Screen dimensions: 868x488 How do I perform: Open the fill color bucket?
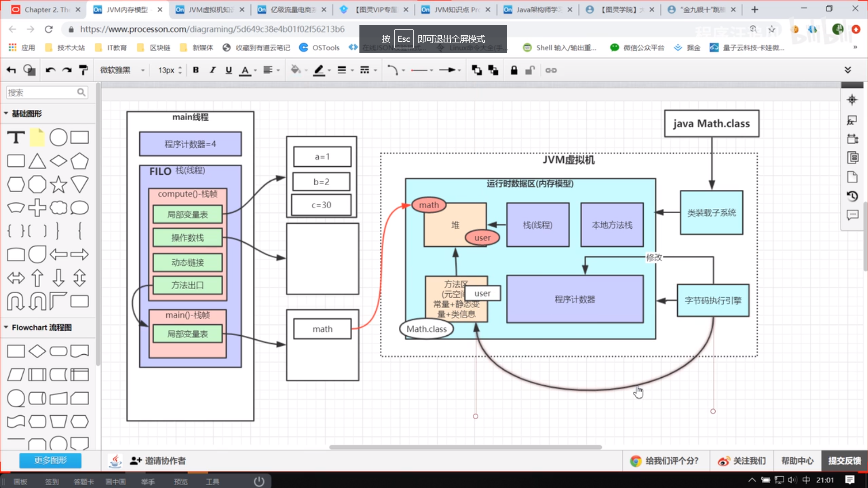pyautogui.click(x=296, y=70)
